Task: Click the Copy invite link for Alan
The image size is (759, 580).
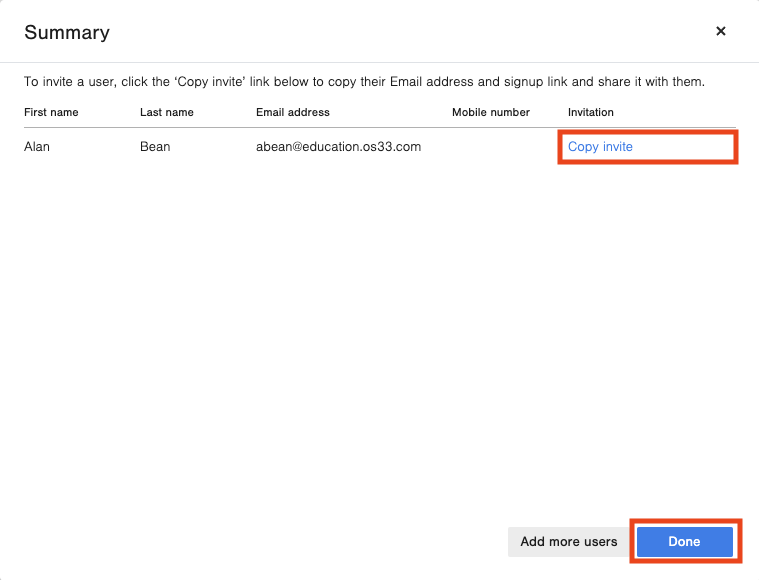Action: click(x=600, y=147)
